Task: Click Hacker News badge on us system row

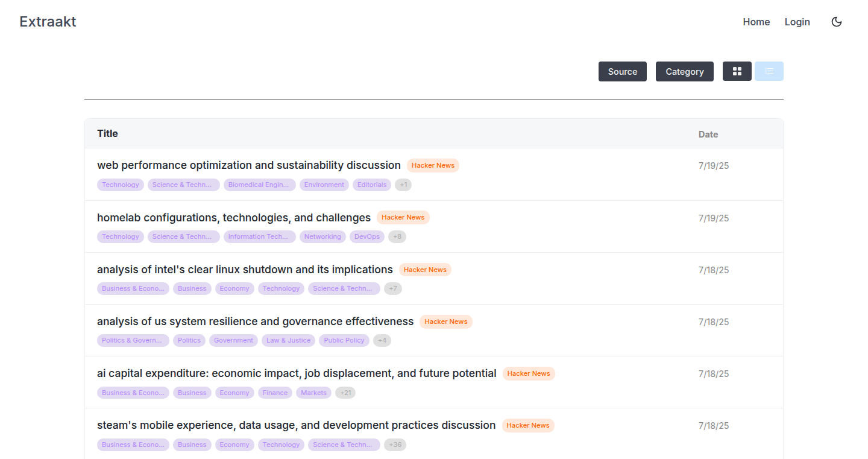Action: [446, 321]
